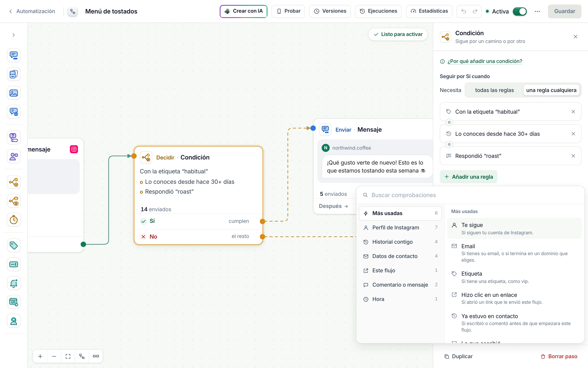
Task: Choose 'una regla cualquiera' option
Action: [x=551, y=90]
